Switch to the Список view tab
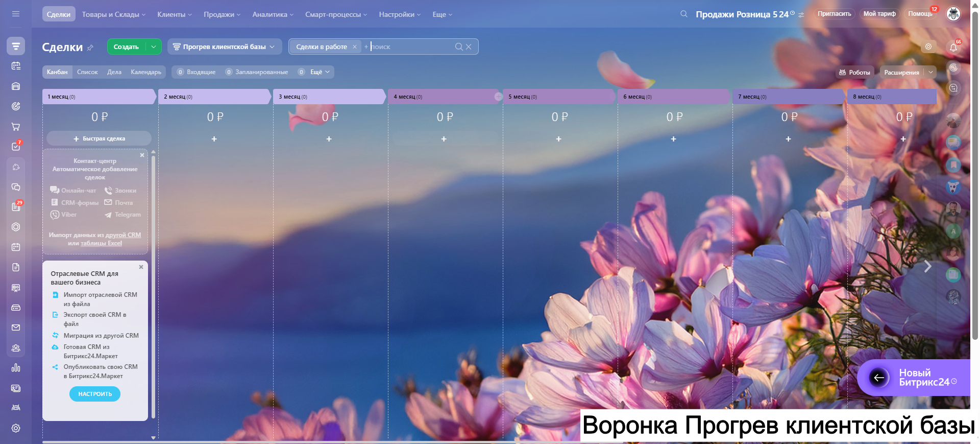The height and width of the screenshot is (444, 980). pyautogui.click(x=87, y=72)
